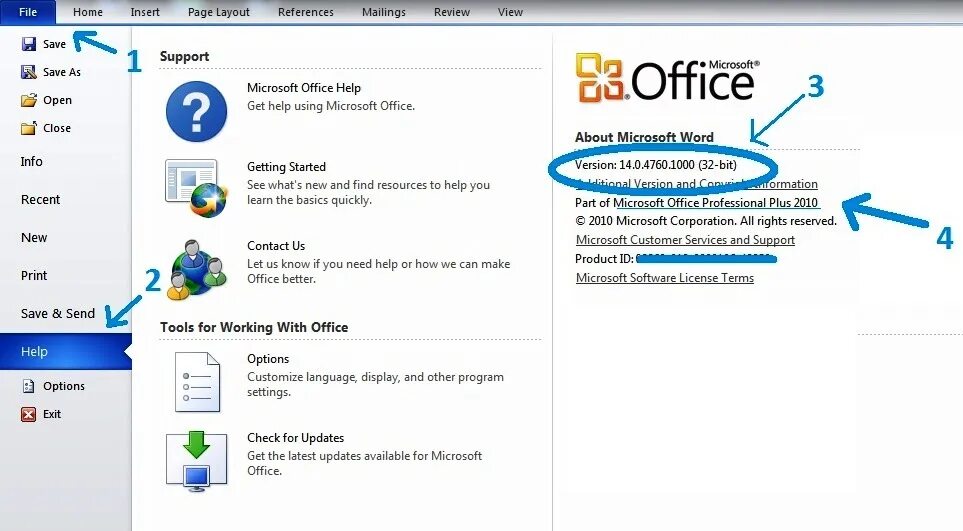Switch to the View tab
Image resolution: width=963 pixels, height=531 pixels.
click(x=510, y=12)
